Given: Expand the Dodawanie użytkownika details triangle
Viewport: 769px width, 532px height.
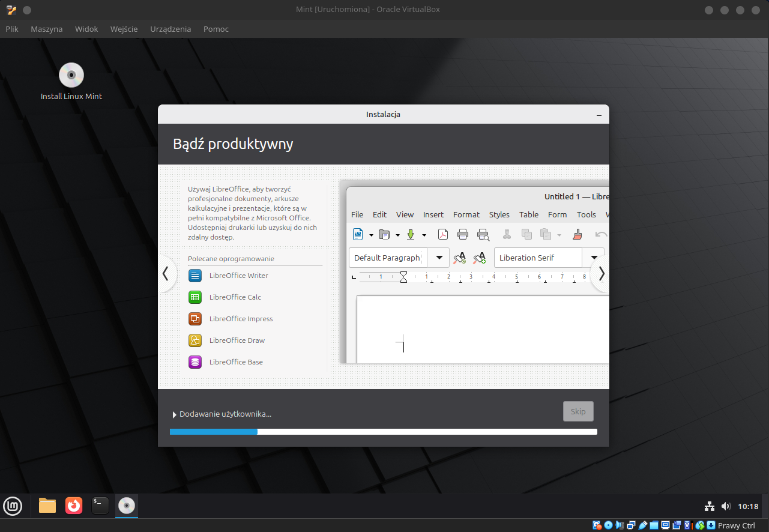Looking at the screenshot, I should click(x=174, y=414).
